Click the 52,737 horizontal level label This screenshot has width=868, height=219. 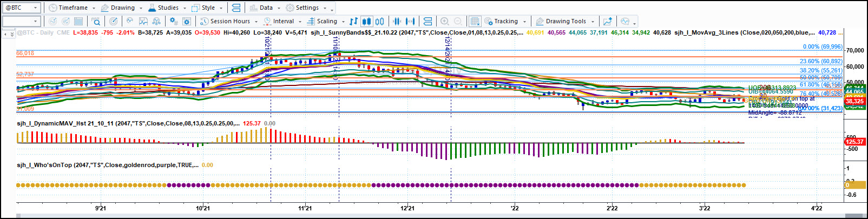[25, 74]
